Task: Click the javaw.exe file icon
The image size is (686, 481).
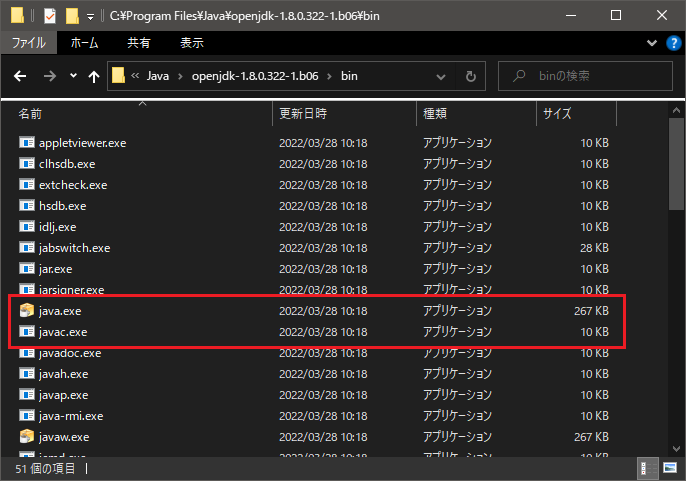Action: (x=27, y=437)
